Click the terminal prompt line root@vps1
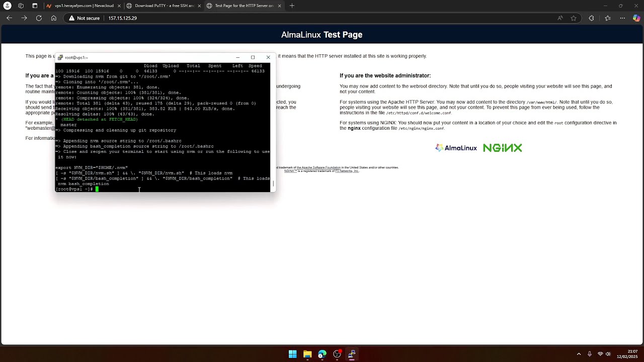 tap(74, 189)
